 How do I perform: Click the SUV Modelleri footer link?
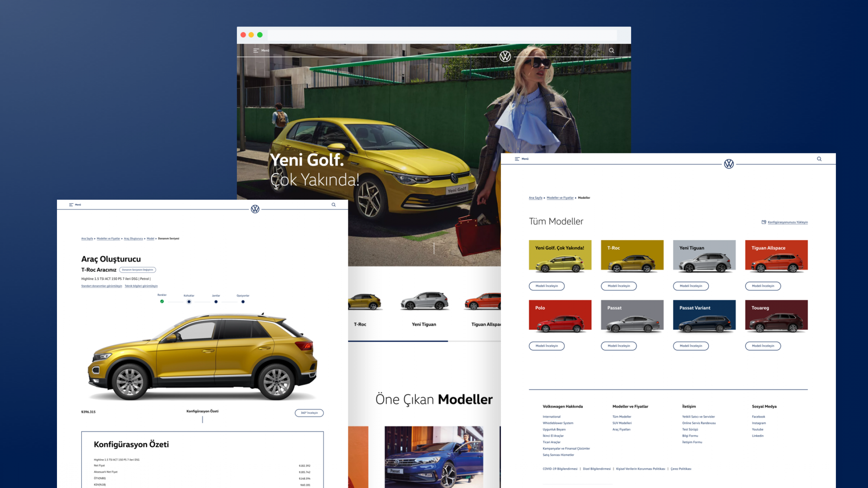(622, 423)
